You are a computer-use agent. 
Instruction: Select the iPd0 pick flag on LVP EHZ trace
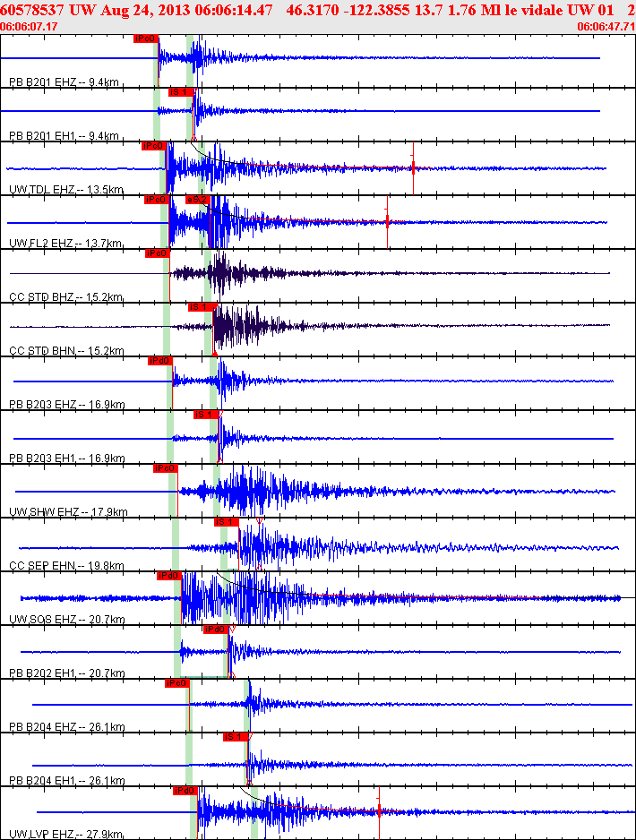(x=185, y=791)
